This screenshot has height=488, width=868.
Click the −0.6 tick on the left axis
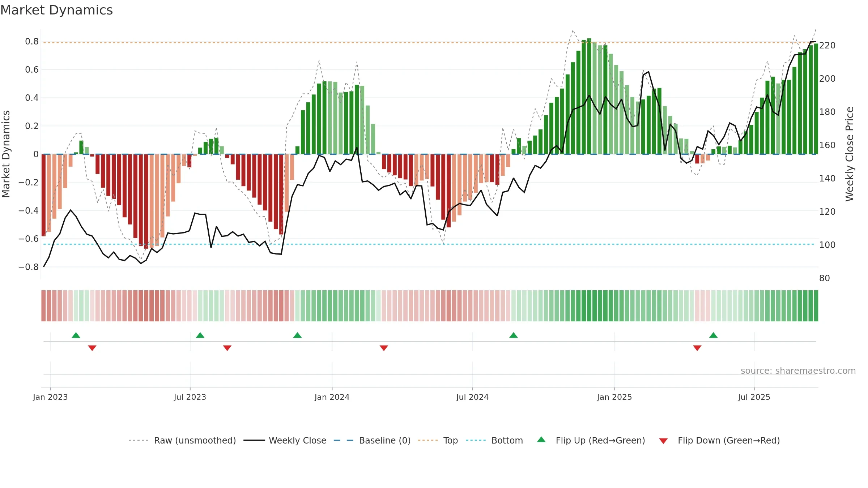pyautogui.click(x=29, y=239)
